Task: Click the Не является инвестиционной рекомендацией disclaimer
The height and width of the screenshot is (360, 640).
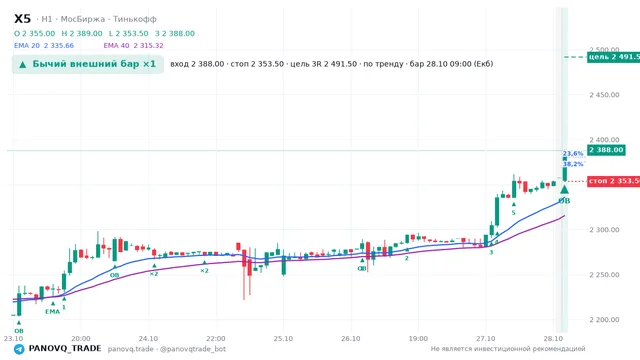Action: click(x=508, y=349)
